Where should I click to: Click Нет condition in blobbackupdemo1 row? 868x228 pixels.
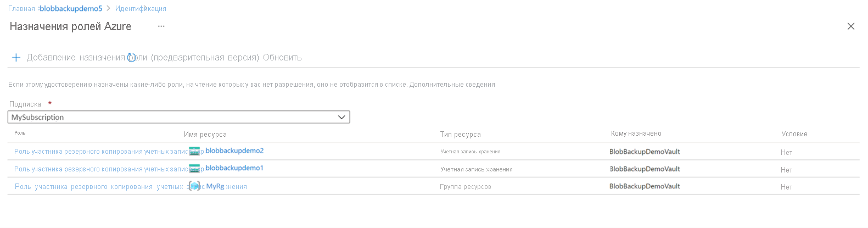[786, 170]
